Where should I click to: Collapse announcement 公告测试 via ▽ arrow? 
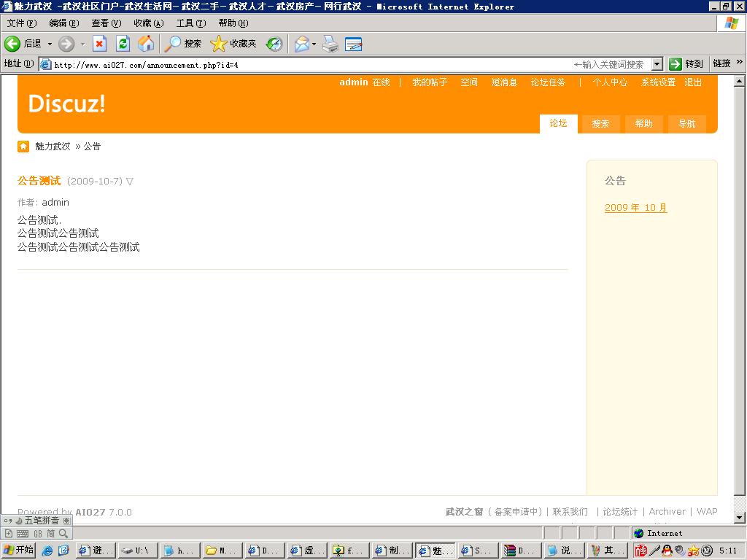pos(130,181)
